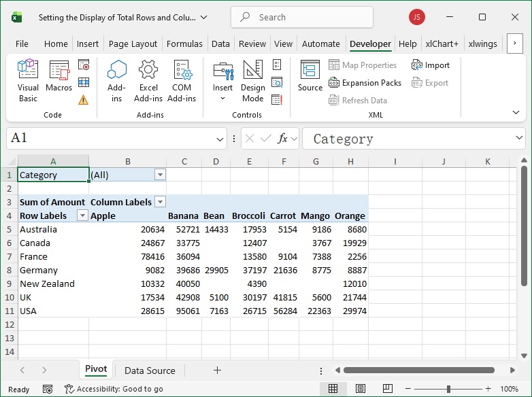
Task: Click Expansion Packs
Action: pyautogui.click(x=365, y=83)
